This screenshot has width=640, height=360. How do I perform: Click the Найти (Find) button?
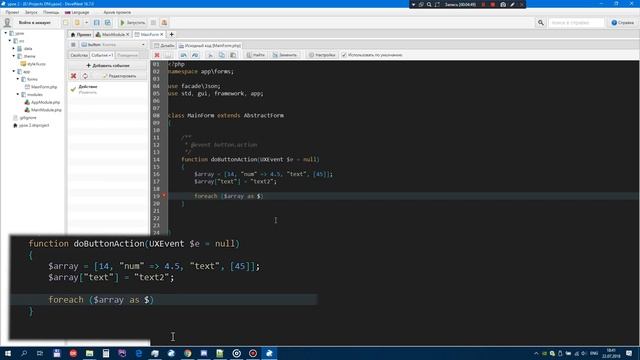coord(256,55)
